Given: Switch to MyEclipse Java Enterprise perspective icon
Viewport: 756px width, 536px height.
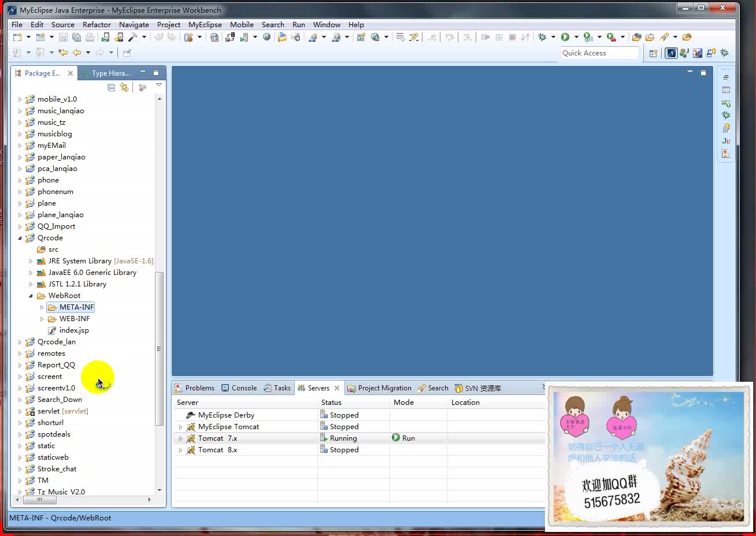Looking at the screenshot, I should (671, 53).
